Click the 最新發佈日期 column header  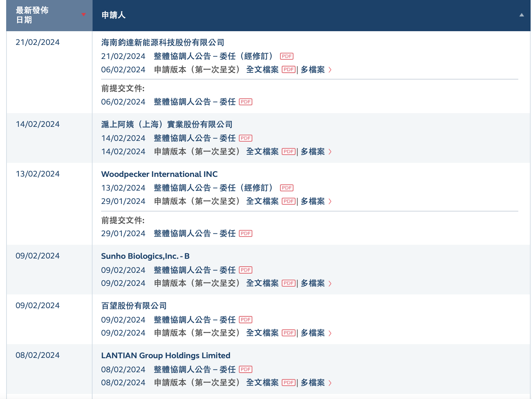point(49,15)
